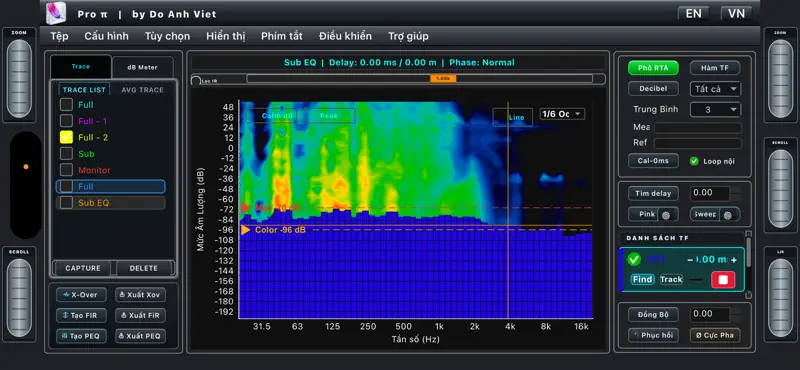This screenshot has width=800, height=370.
Task: Click the orange Color -96 dB arrow marker
Action: tap(246, 230)
